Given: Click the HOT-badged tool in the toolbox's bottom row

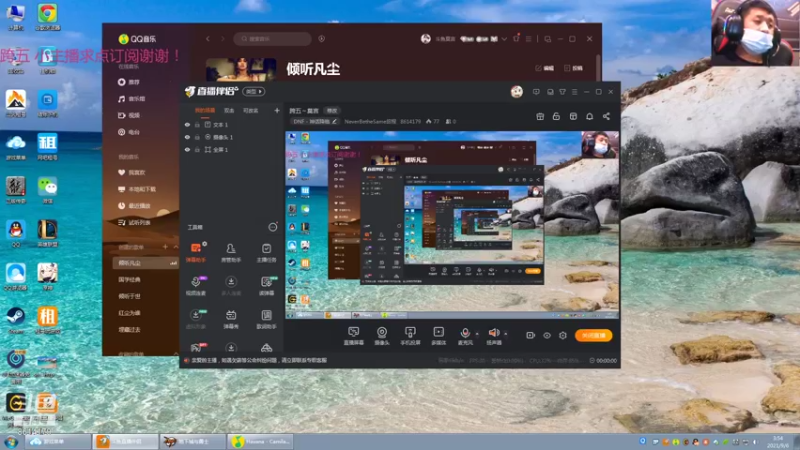Looking at the screenshot, I should coord(196,348).
